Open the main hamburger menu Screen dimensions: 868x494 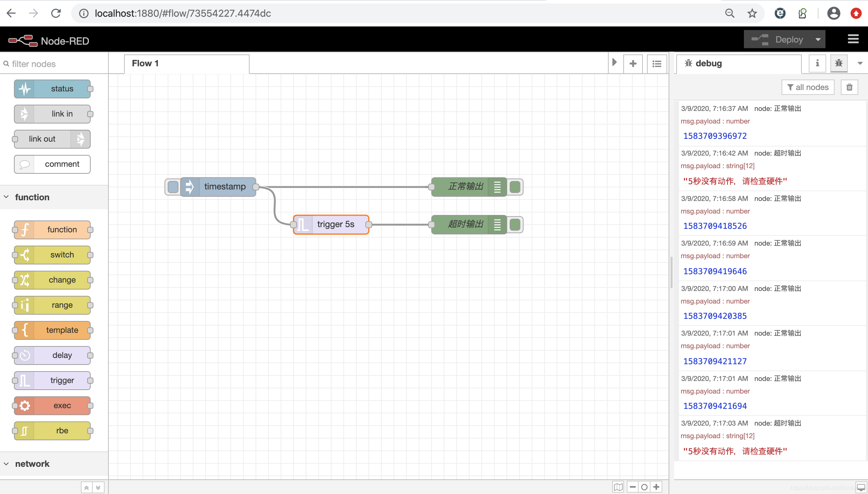[853, 39]
